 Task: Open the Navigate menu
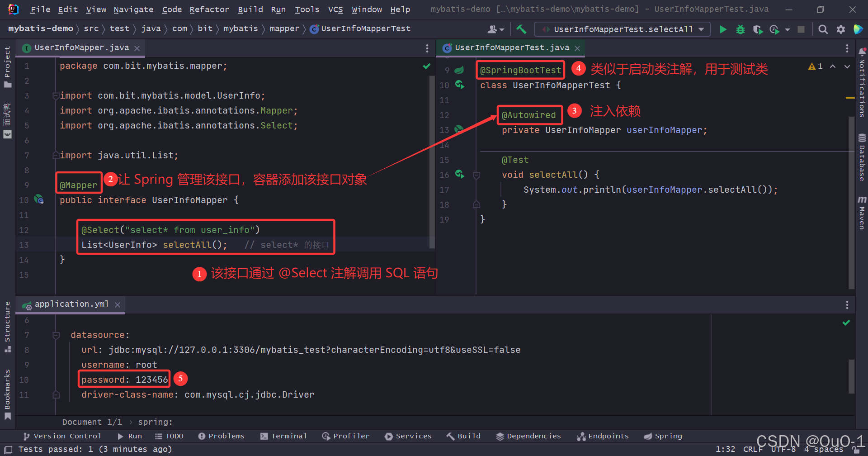click(x=133, y=9)
